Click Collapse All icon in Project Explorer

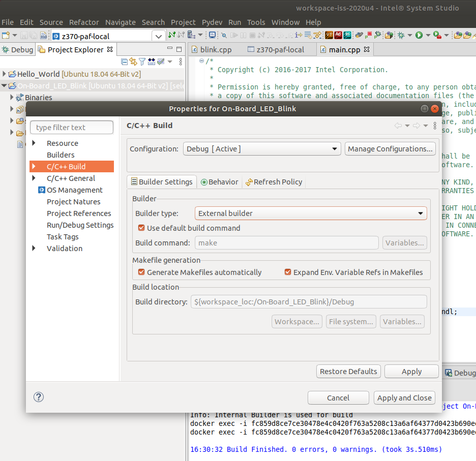pyautogui.click(x=125, y=62)
